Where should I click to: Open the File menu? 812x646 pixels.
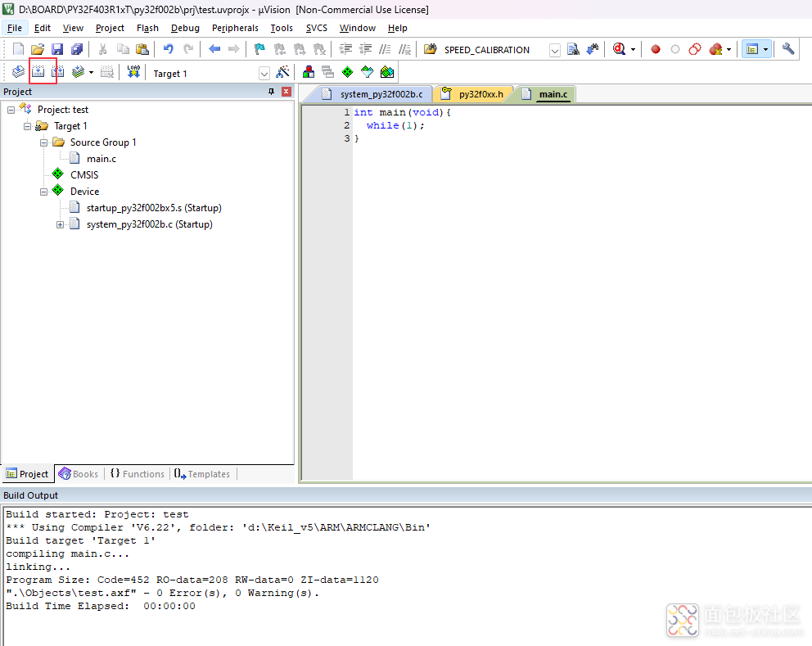(x=15, y=28)
